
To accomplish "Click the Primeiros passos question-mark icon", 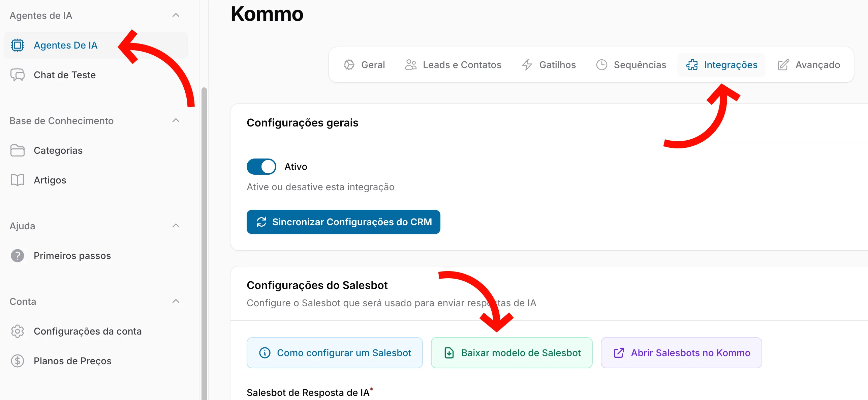I will click(18, 256).
